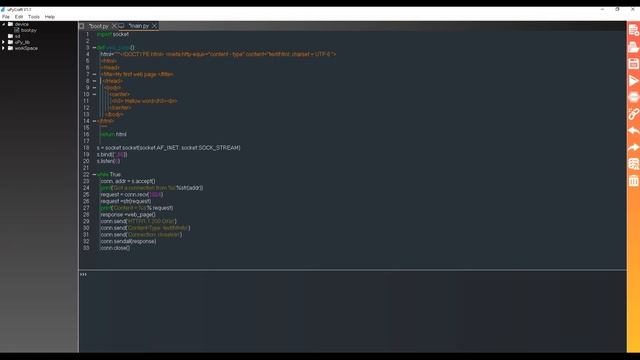Open the Edit menu

pyautogui.click(x=19, y=17)
